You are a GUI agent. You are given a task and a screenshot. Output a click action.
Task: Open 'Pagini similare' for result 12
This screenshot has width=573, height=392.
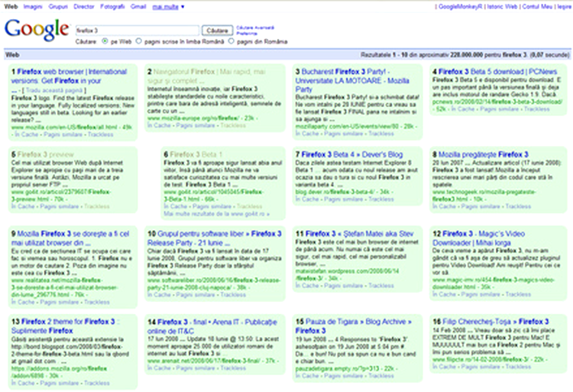[x=481, y=294]
